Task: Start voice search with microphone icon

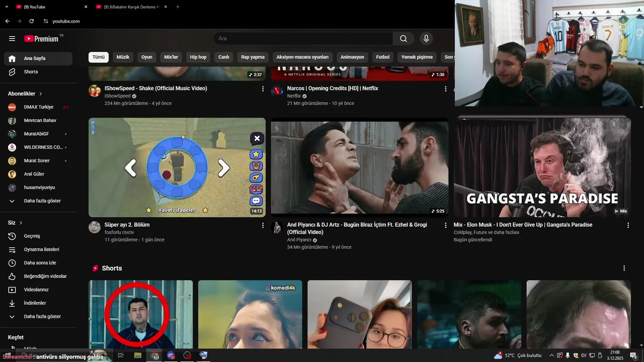Action: pos(426,39)
